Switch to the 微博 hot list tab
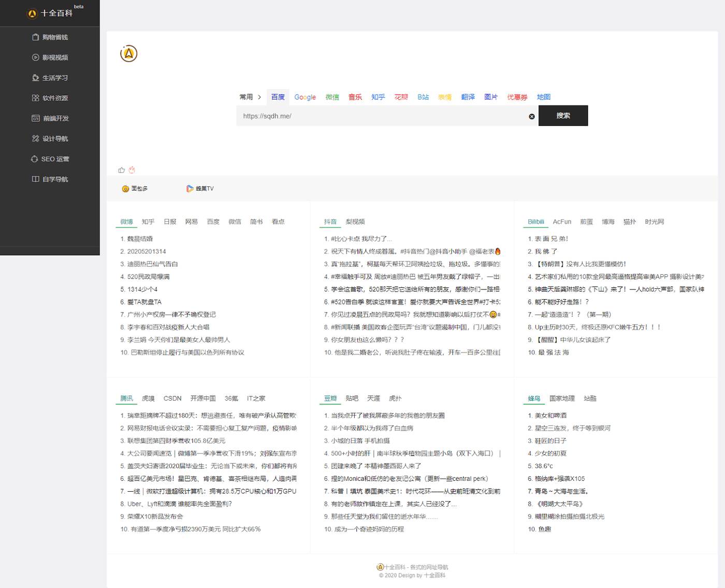 pyautogui.click(x=127, y=222)
